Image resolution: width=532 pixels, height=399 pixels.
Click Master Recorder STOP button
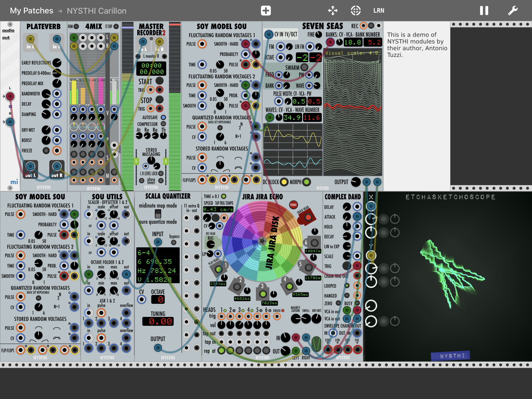click(x=160, y=99)
